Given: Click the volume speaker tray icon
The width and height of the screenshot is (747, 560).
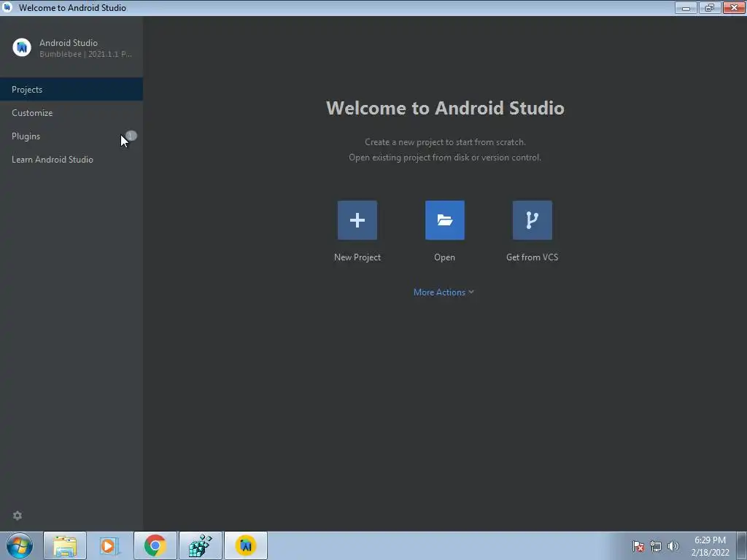Looking at the screenshot, I should click(x=673, y=546).
